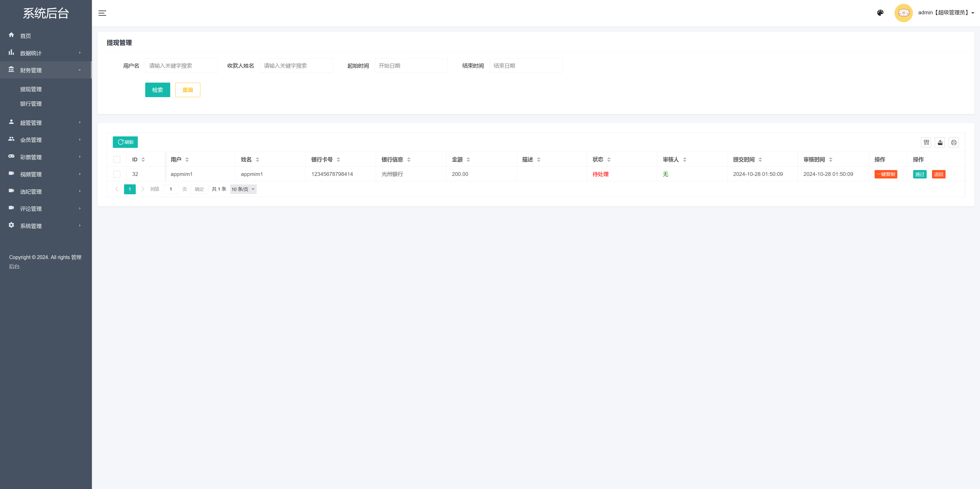980x489 pixels.
Task: Click the gear icon for 系统管理
Action: (11, 225)
